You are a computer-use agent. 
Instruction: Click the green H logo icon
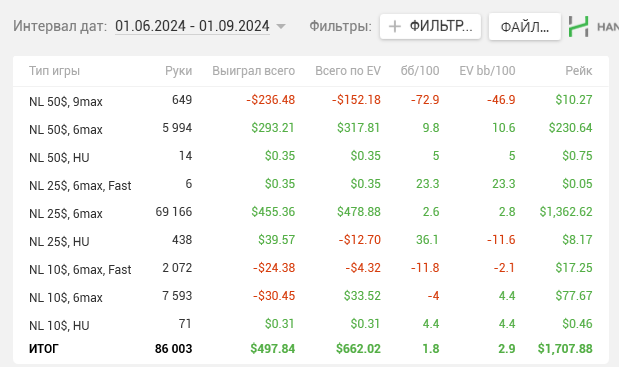(578, 26)
